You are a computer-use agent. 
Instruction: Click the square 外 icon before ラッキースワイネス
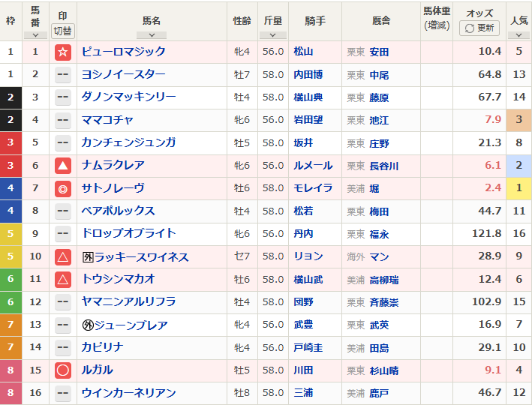click(x=87, y=257)
